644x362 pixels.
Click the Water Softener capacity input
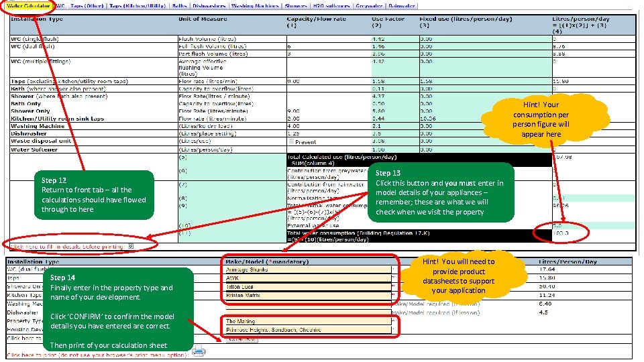coord(329,149)
